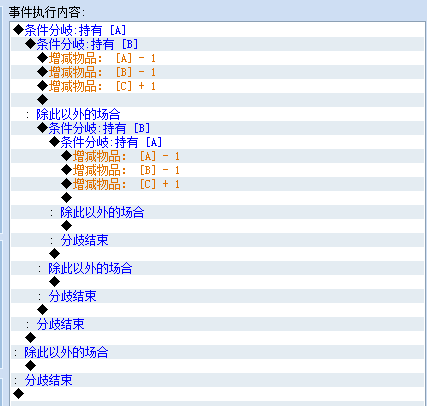427x406 pixels.
Task: Select 除此以外的场合 belonging to the second 持有 [B]
Action: pyautogui.click(x=217, y=268)
